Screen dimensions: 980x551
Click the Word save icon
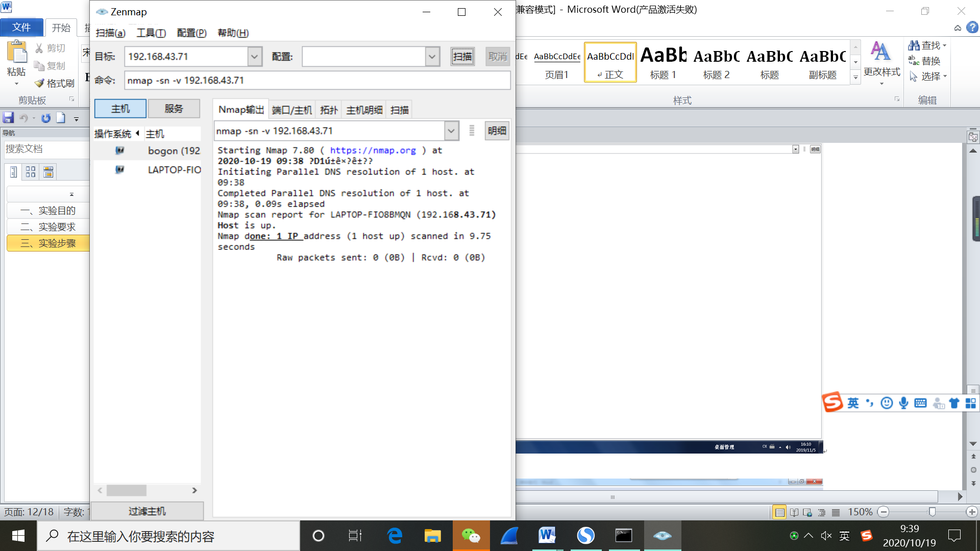pos(8,118)
